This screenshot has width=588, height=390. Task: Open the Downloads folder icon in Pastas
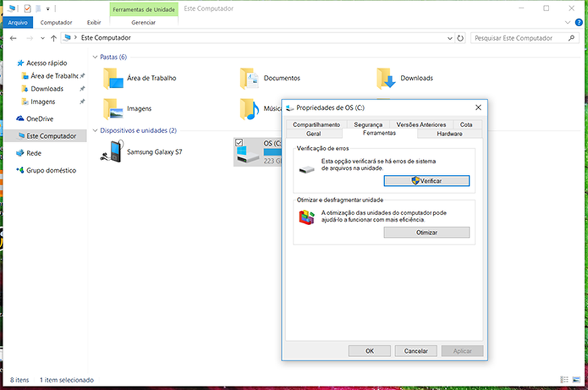click(x=386, y=78)
